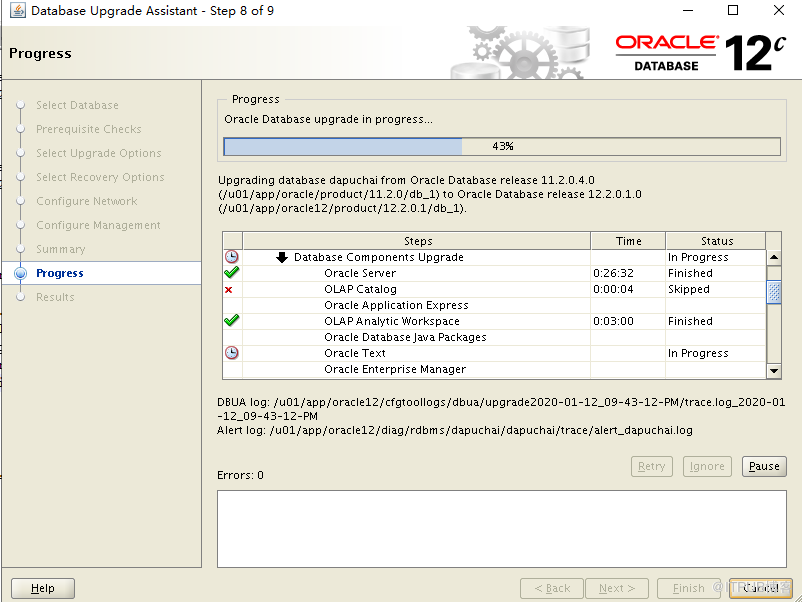Image resolution: width=802 pixels, height=602 pixels.
Task: Click the Ignore button
Action: (x=707, y=466)
